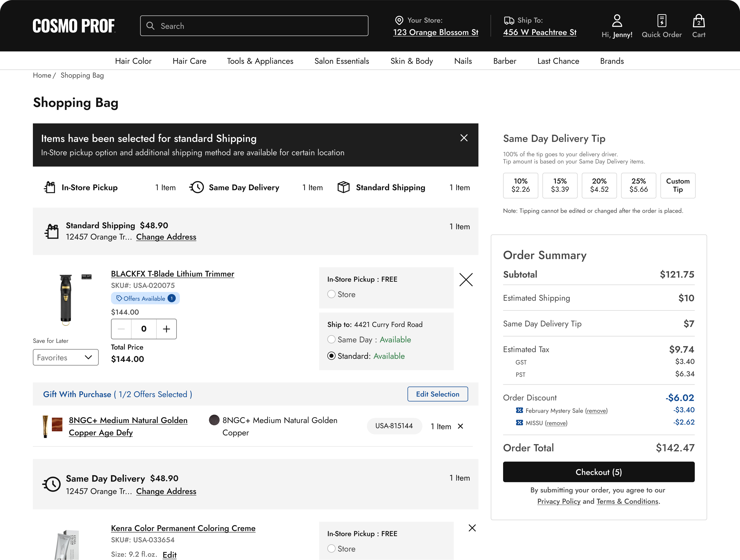Screen dimensions: 740x560
Task: Click the Cosmo Prof logo
Action: pos(74,26)
